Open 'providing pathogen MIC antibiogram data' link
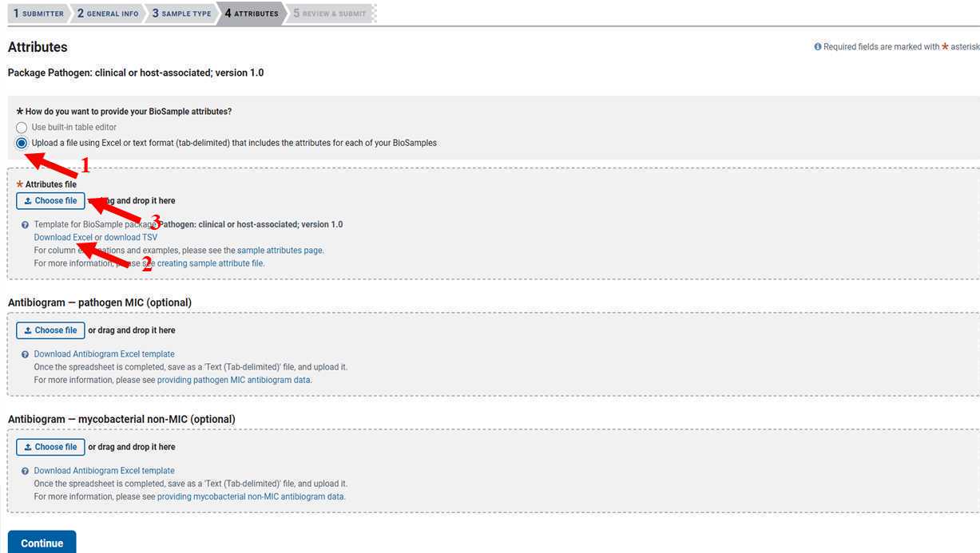 click(x=233, y=380)
